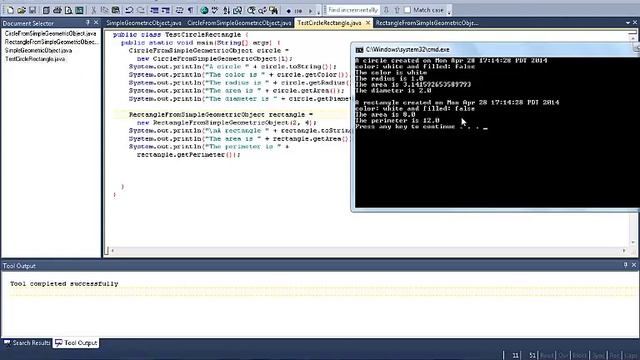Screen dimensions: 640x360
Task: Select the TestCircleRectangle.java tab
Action: pyautogui.click(x=329, y=23)
